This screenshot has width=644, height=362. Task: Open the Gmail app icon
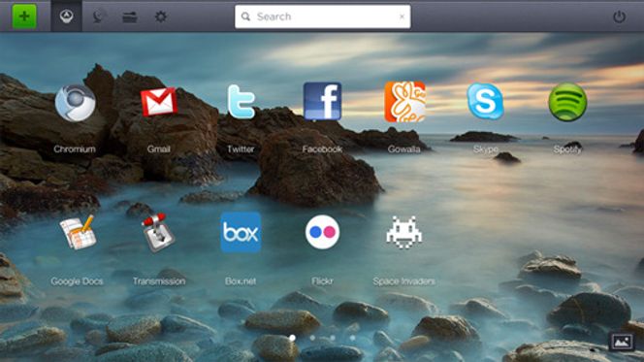159,102
